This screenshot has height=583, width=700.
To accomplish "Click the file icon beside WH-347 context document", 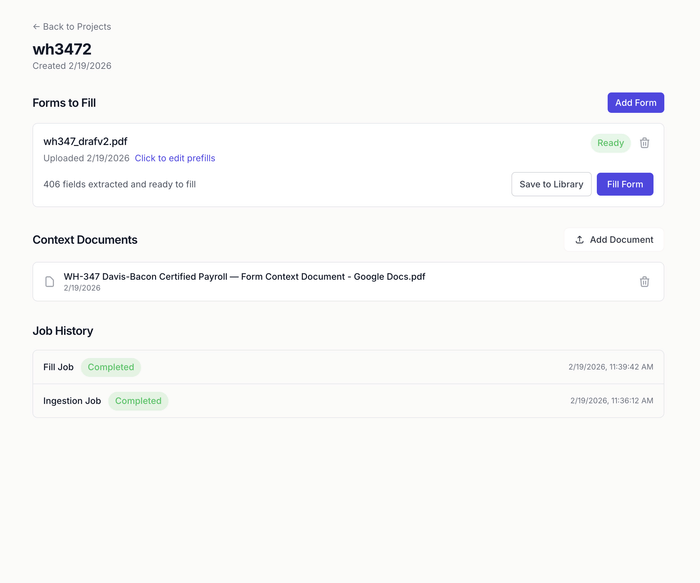I will [49, 282].
